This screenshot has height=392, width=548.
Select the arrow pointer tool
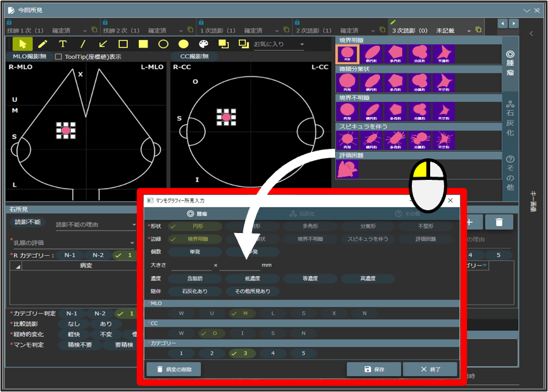coord(23,44)
